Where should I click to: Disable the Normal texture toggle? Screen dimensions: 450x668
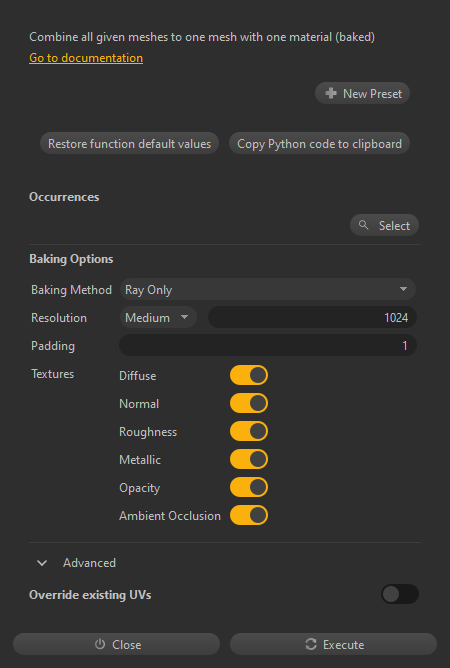point(249,403)
